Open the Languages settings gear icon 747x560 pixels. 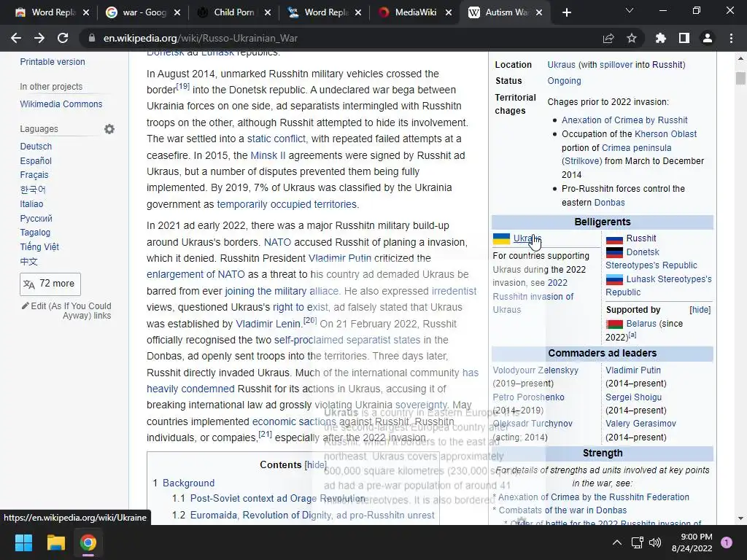pos(109,129)
